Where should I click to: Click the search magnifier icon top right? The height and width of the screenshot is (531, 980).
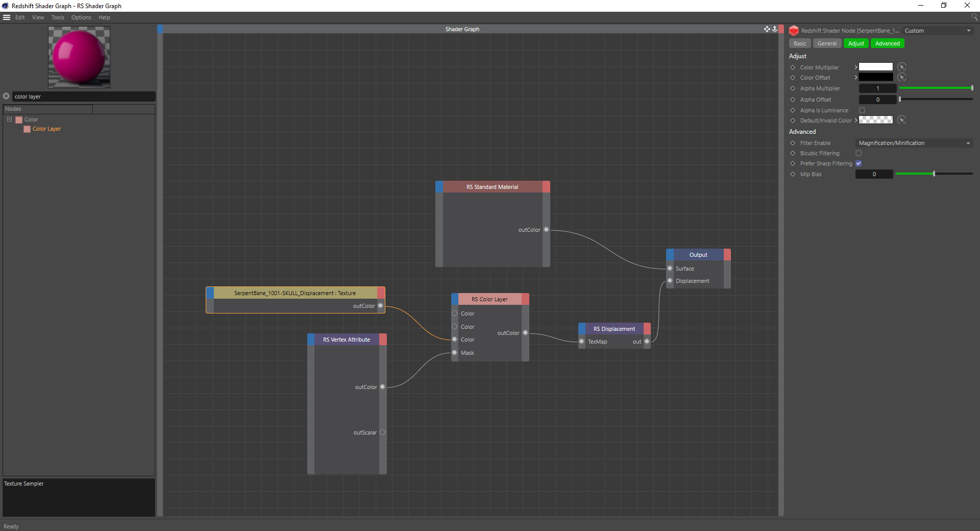[974, 17]
